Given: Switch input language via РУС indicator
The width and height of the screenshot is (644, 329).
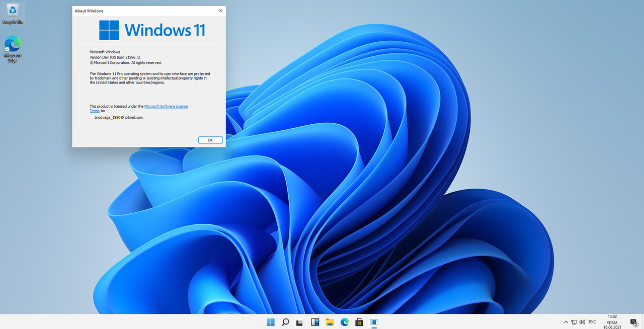Looking at the screenshot, I should tap(592, 322).
